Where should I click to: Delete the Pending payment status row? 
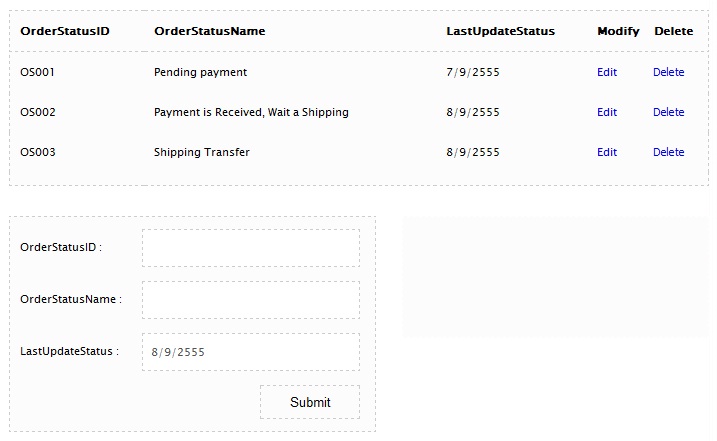668,72
